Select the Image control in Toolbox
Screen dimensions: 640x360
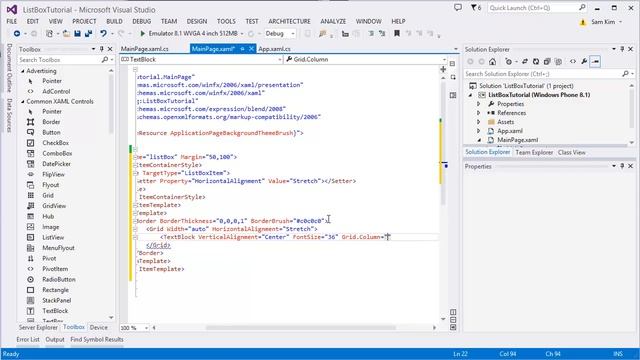[x=51, y=227]
